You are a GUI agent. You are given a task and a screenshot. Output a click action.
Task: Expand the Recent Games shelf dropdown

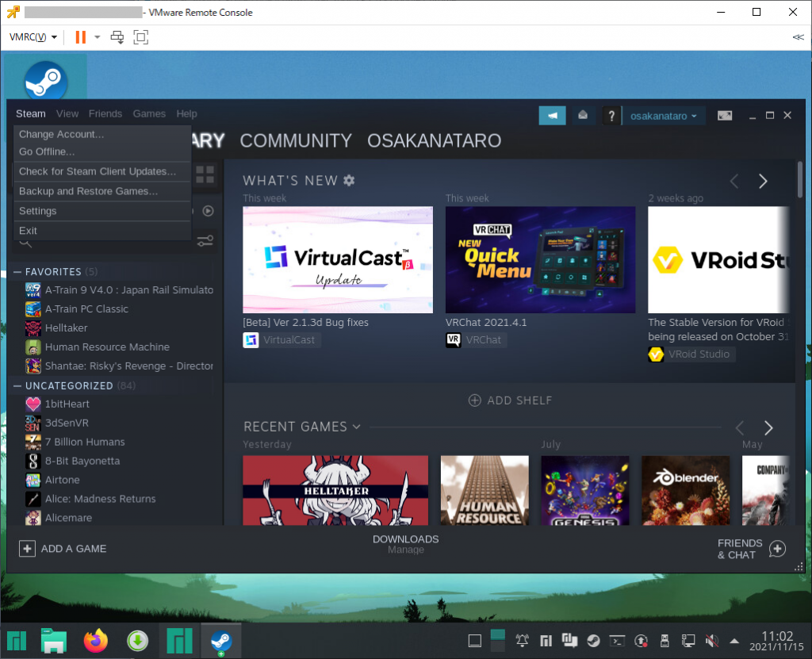pyautogui.click(x=356, y=427)
